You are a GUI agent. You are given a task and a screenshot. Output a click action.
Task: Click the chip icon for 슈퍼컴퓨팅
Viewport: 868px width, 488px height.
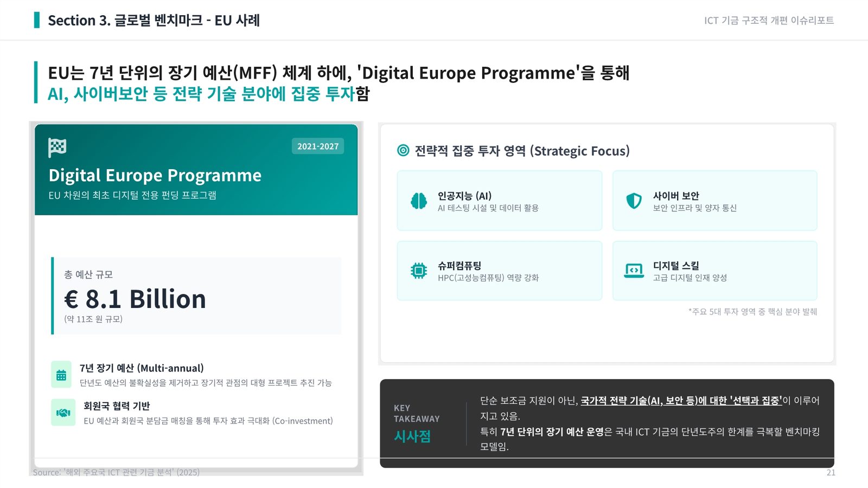tap(419, 271)
